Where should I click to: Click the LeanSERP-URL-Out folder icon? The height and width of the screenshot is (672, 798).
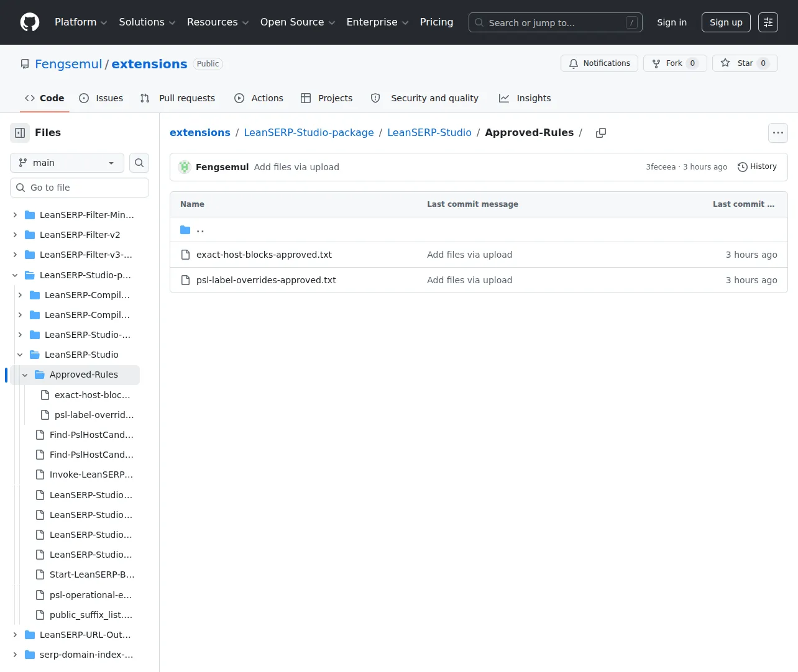30,635
